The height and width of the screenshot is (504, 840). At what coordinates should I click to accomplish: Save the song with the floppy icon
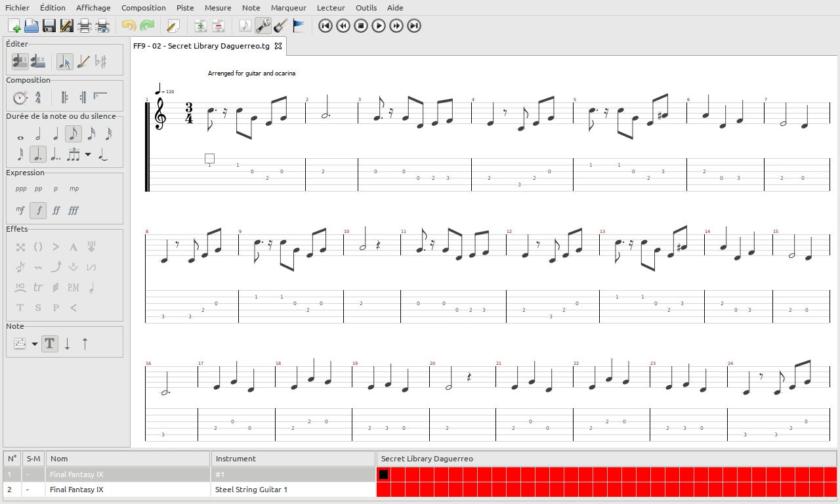coord(49,26)
